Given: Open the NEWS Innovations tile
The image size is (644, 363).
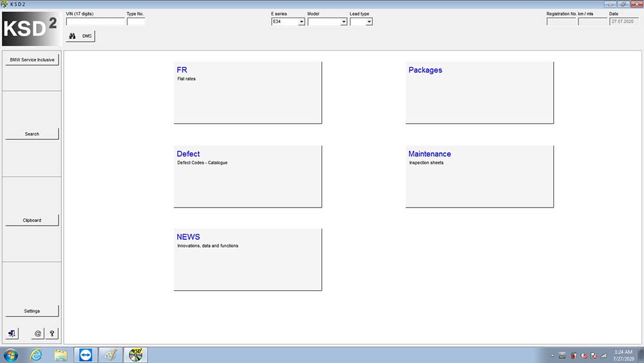Looking at the screenshot, I should pyautogui.click(x=248, y=259).
